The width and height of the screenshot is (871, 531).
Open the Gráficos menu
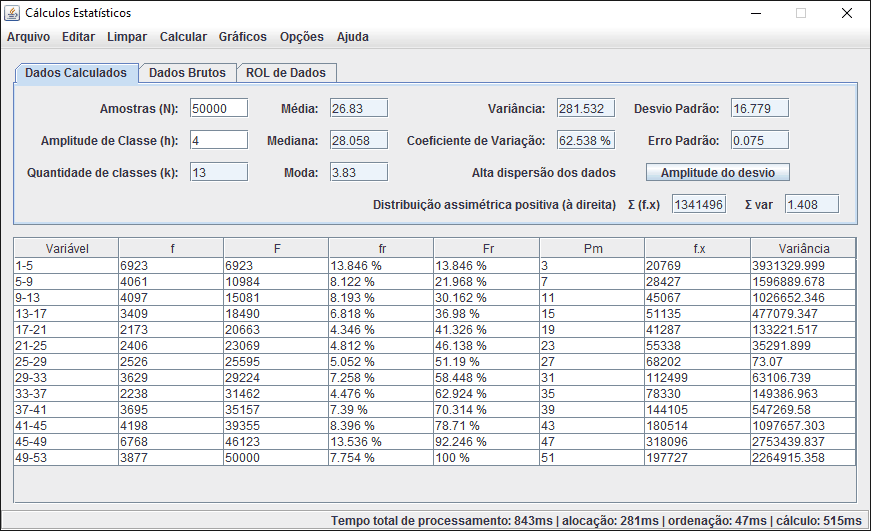[243, 37]
